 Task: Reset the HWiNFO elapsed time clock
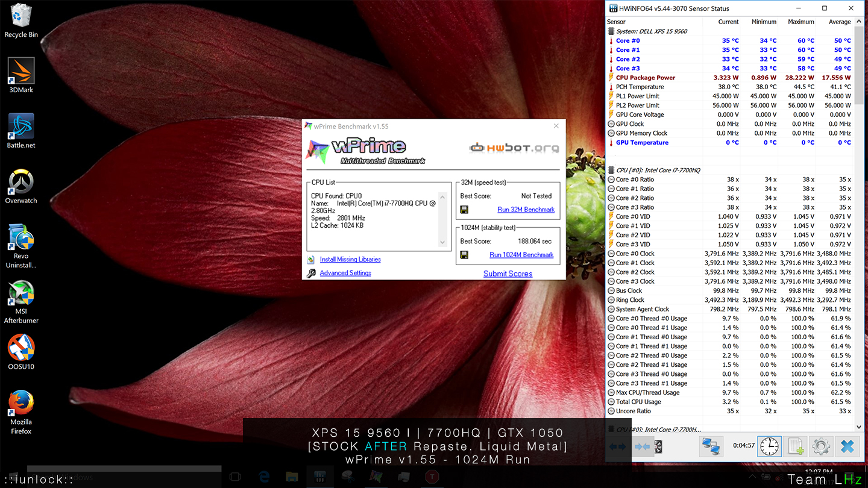tap(769, 446)
